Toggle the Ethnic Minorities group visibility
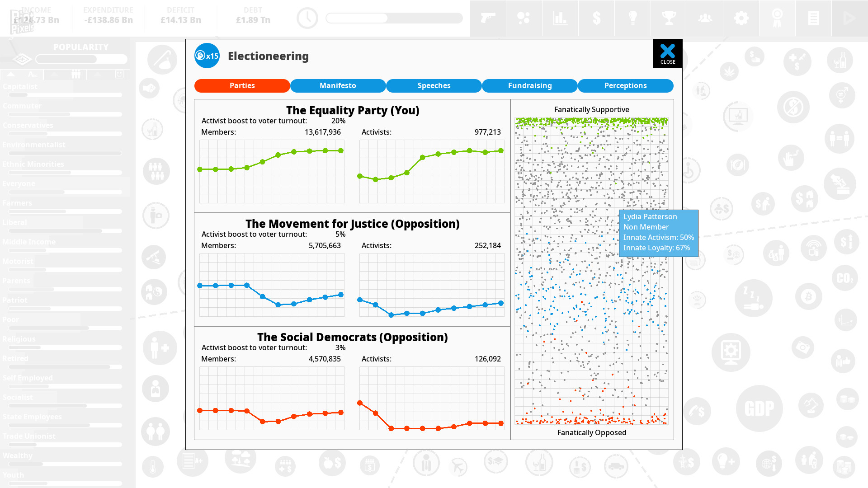 pos(33,164)
